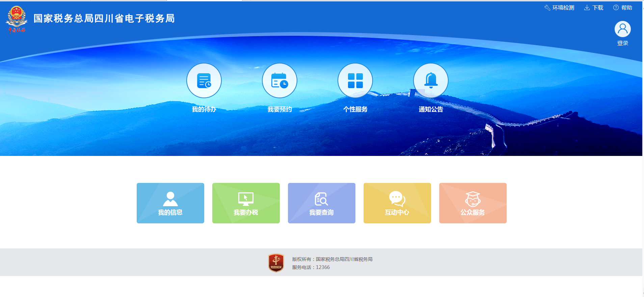Click the 版权所有 copyright text in footer
644x297 pixels.
tap(332, 259)
